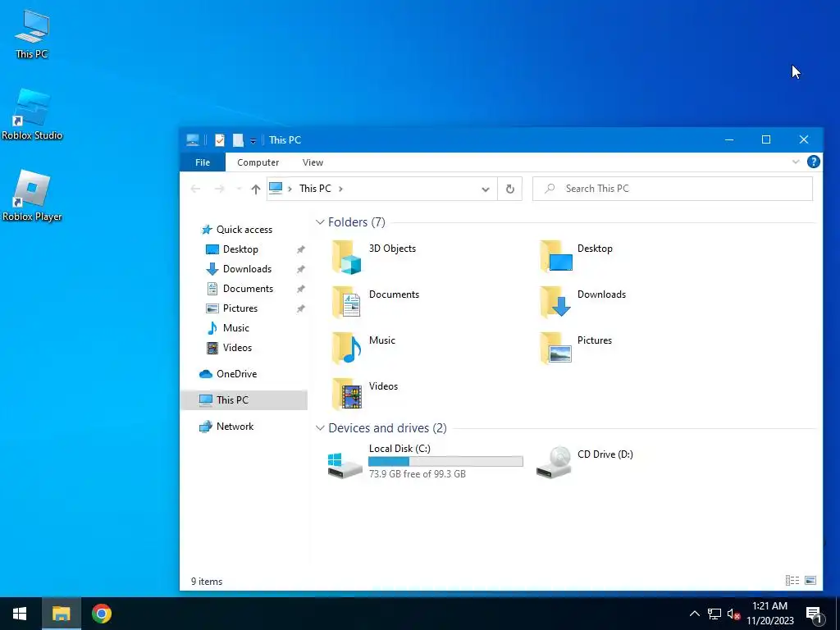This screenshot has width=840, height=630.
Task: Select Network in the navigation pane
Action: point(234,427)
